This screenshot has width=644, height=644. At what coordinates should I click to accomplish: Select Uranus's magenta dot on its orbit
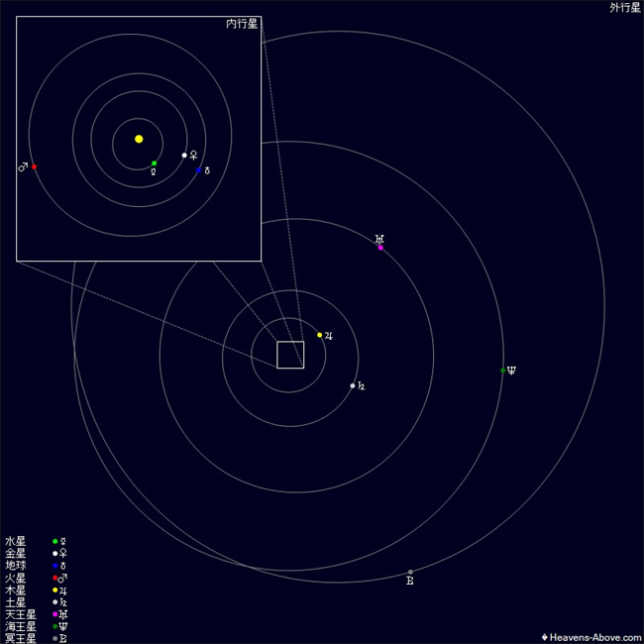(x=380, y=248)
